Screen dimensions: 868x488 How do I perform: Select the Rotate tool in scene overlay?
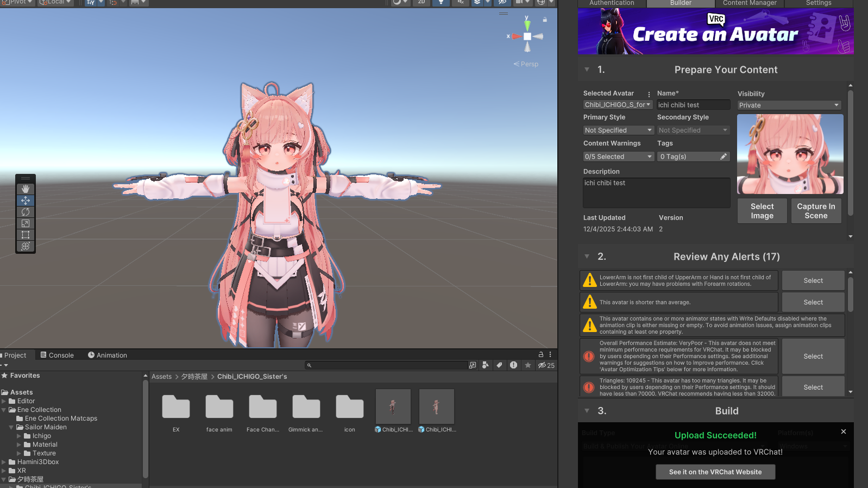[x=26, y=212]
